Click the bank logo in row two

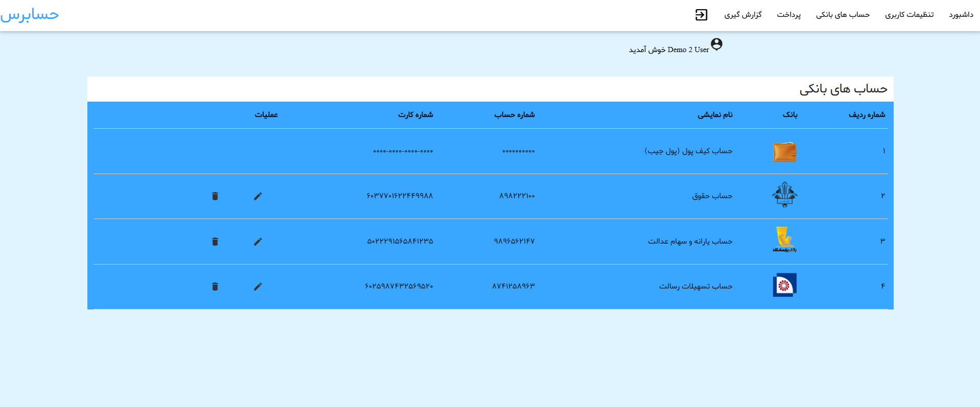pyautogui.click(x=784, y=195)
